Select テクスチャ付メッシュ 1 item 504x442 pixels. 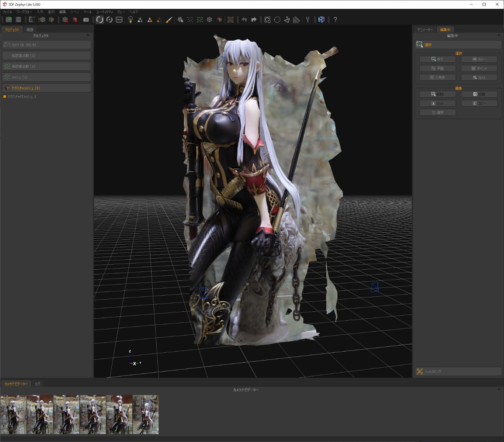[22, 97]
